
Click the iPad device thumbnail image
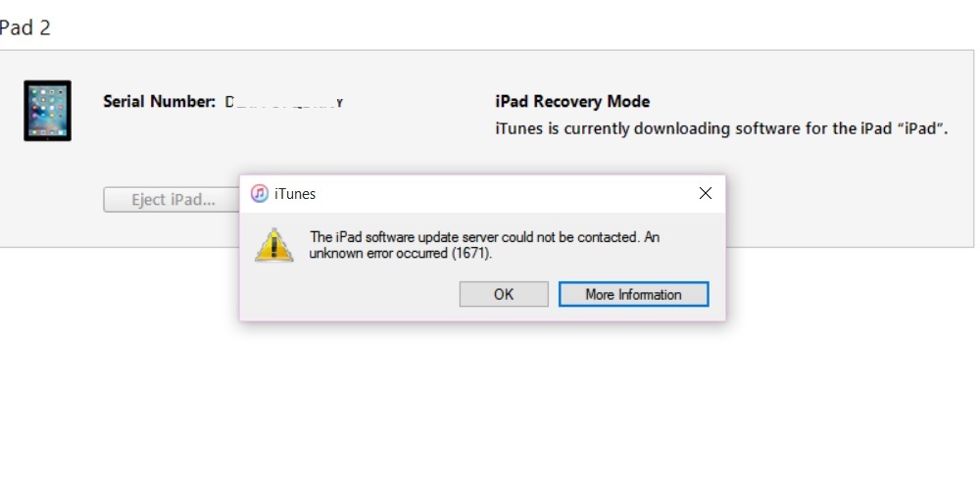click(x=47, y=111)
